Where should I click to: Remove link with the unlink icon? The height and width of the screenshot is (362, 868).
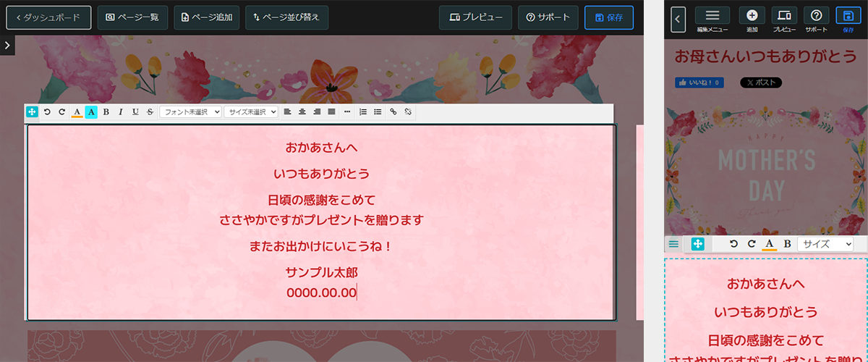pos(408,112)
